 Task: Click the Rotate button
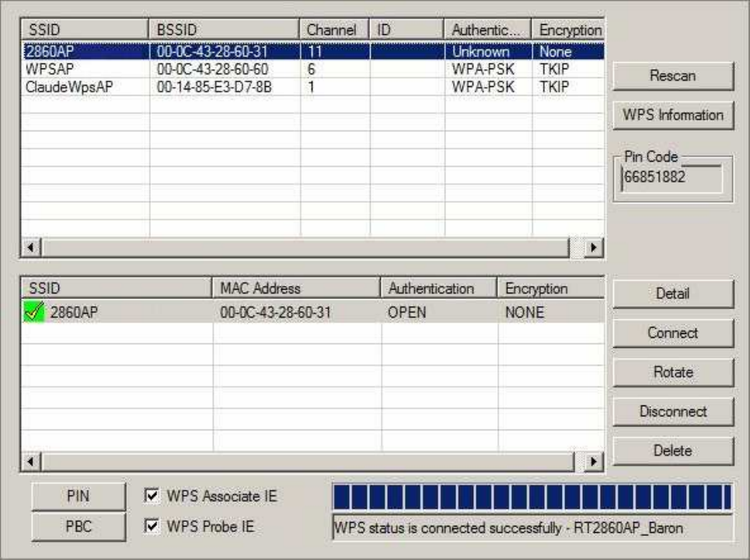pyautogui.click(x=672, y=372)
